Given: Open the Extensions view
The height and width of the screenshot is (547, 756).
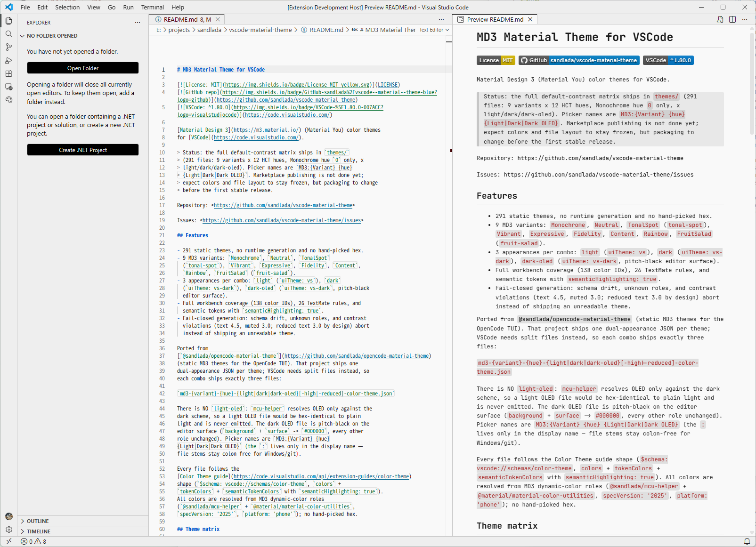Looking at the screenshot, I should 8,73.
